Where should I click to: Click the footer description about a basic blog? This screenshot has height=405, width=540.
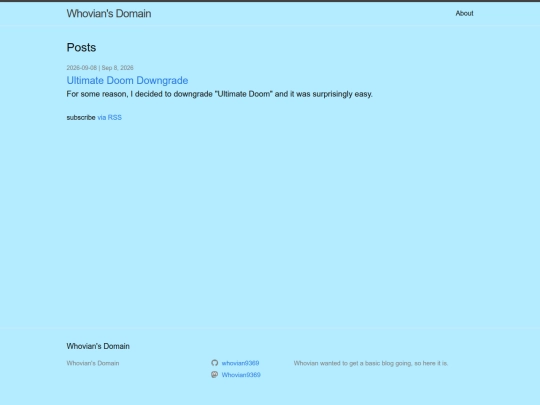tap(371, 363)
